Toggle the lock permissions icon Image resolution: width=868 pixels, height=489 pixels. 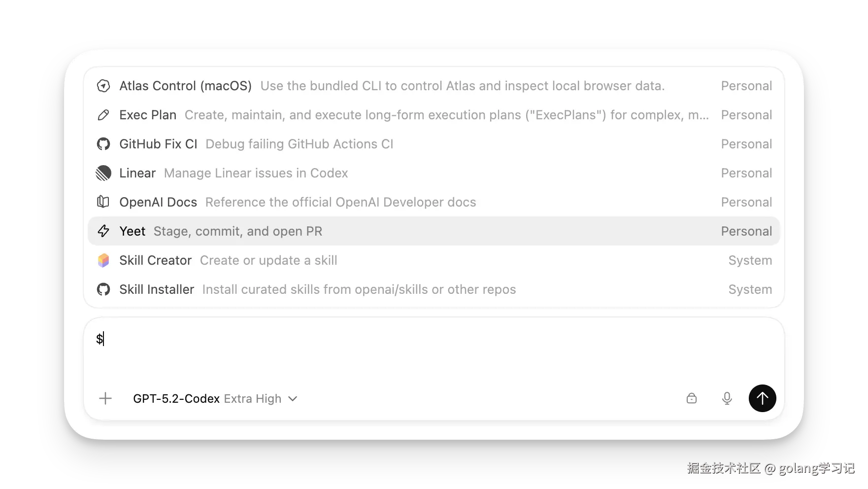(692, 398)
